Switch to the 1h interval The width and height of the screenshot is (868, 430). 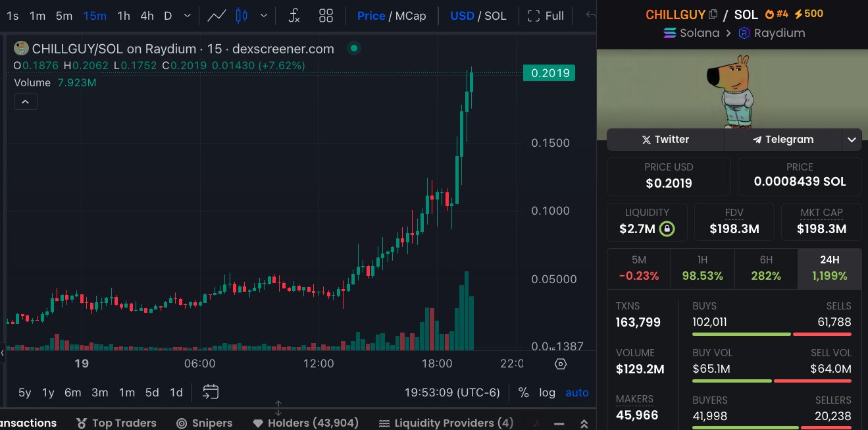tap(123, 16)
